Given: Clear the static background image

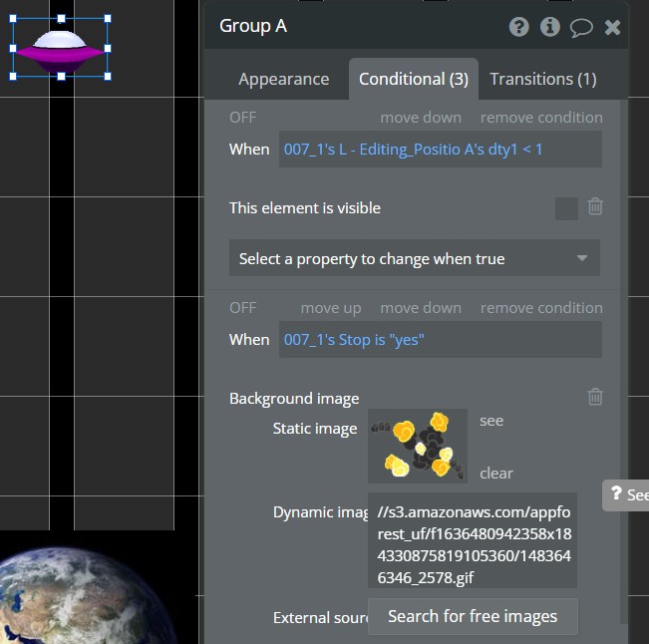Looking at the screenshot, I should tap(495, 474).
